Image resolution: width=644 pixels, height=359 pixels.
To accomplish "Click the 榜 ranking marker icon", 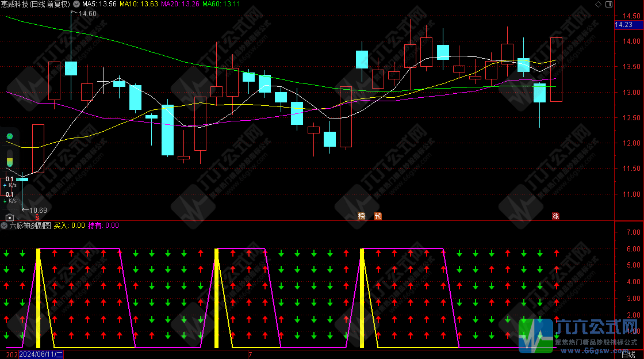I will 362,216.
